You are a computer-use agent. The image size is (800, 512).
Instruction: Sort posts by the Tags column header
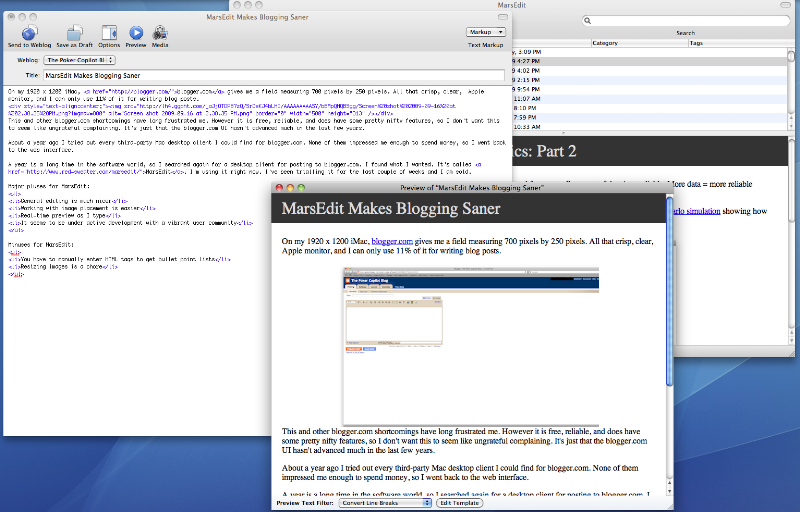(738, 43)
